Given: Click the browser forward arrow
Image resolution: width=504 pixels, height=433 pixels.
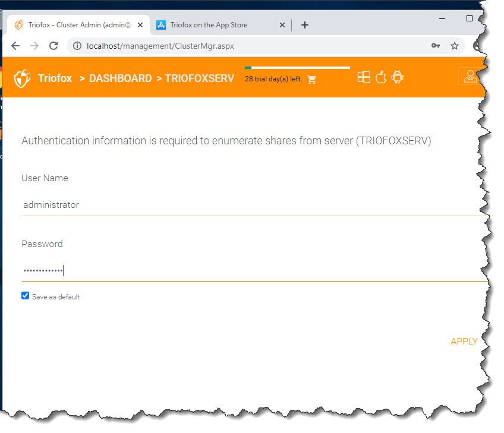Looking at the screenshot, I should [x=34, y=46].
